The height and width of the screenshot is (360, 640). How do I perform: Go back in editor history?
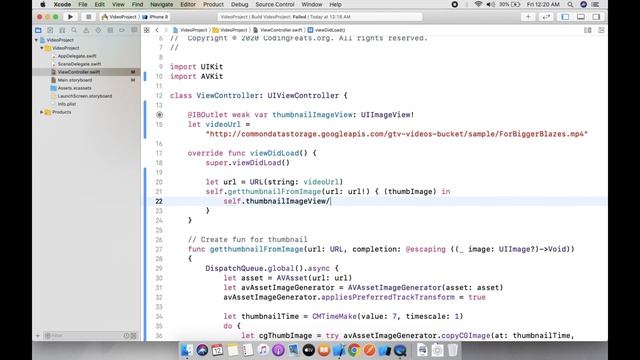(157, 30)
